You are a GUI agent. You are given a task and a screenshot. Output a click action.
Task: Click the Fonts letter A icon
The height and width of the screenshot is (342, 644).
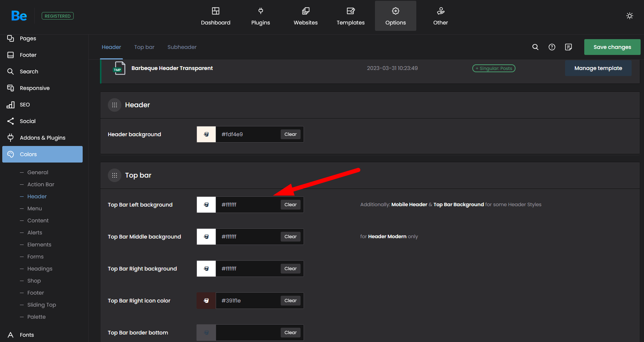pos(11,335)
